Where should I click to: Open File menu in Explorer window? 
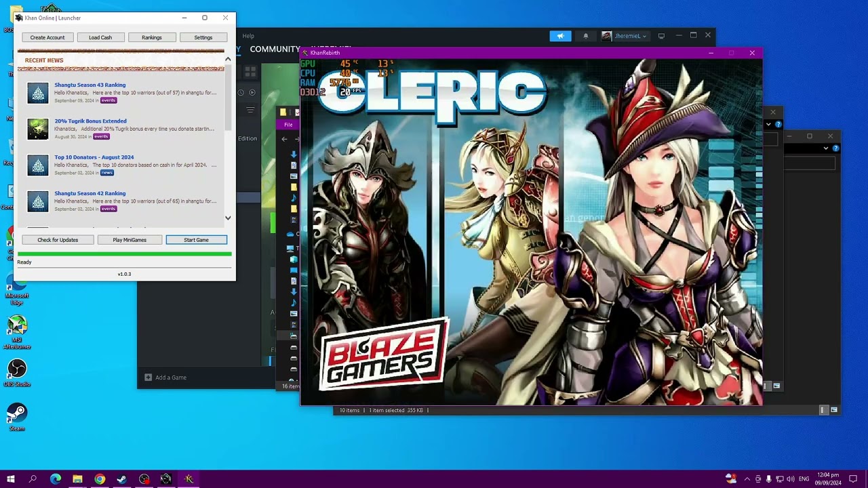pyautogui.click(x=288, y=125)
